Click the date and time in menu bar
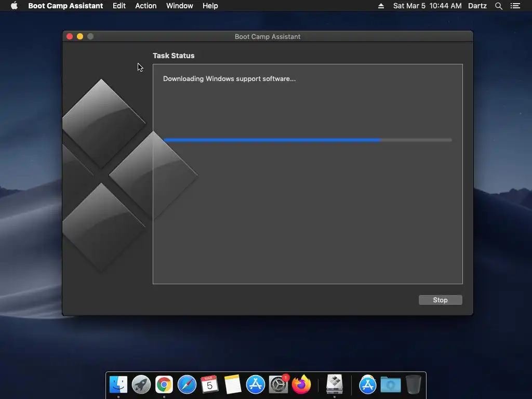532x399 pixels. coord(427,6)
